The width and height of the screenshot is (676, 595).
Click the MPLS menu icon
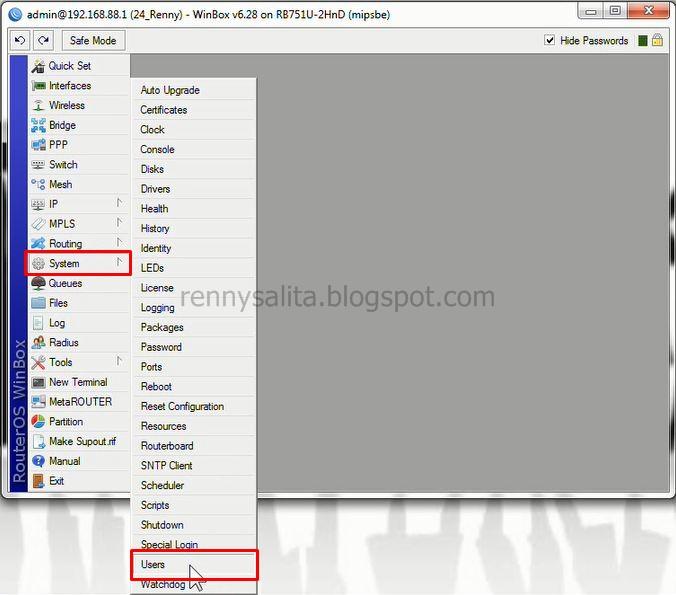coord(38,224)
